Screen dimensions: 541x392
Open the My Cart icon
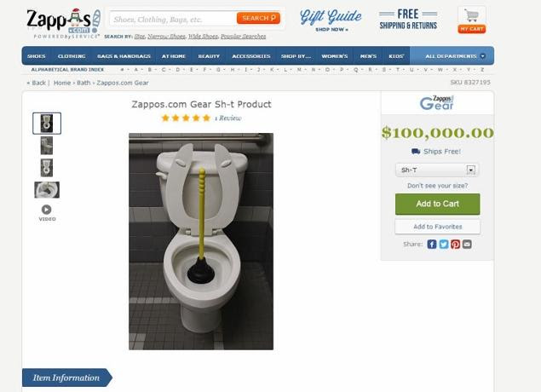coord(472,20)
